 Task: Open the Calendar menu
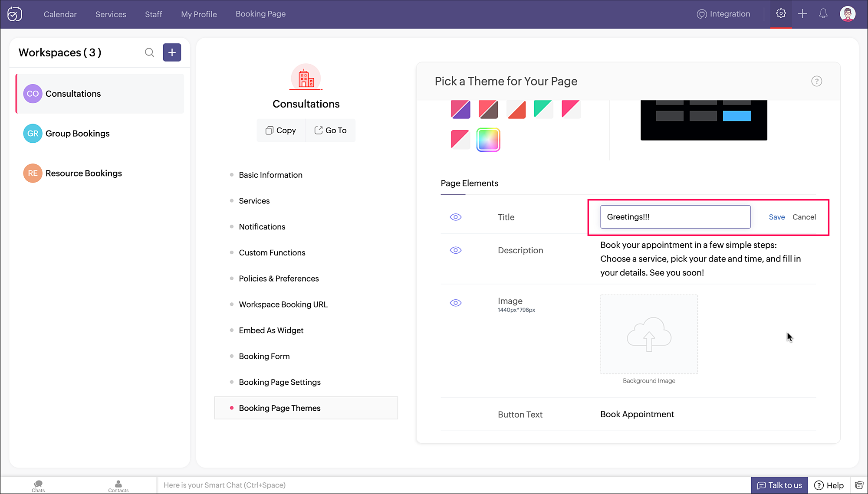coord(60,14)
